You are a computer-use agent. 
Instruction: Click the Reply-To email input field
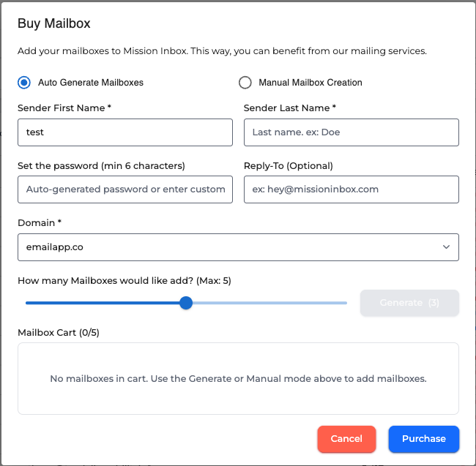click(x=351, y=189)
